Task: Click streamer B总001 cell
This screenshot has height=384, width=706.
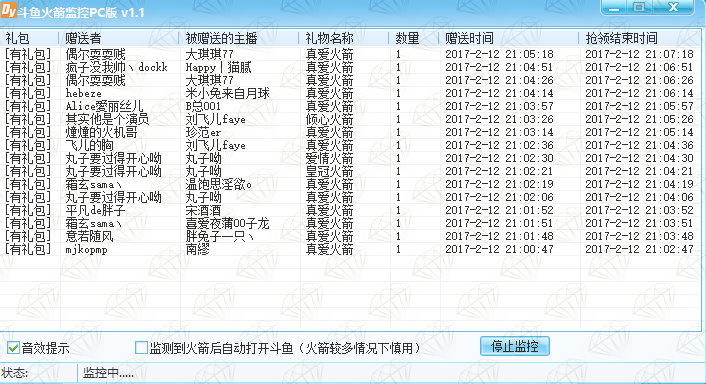Action: pyautogui.click(x=203, y=106)
